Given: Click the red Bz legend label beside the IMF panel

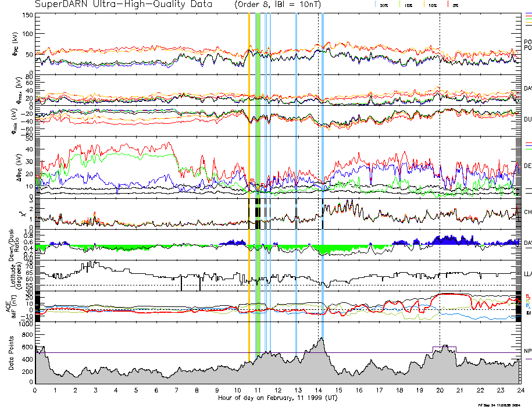Looking at the screenshot, I should [528, 296].
